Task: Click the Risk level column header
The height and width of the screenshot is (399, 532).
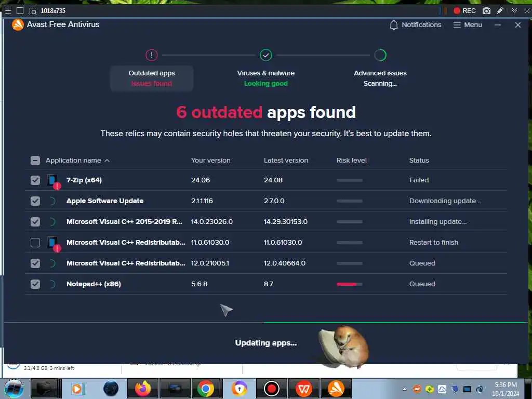Action: point(352,161)
